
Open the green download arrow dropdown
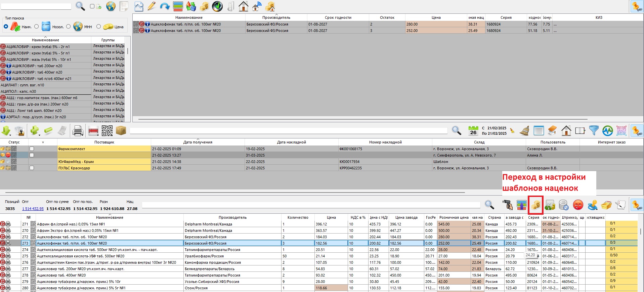coord(6,131)
